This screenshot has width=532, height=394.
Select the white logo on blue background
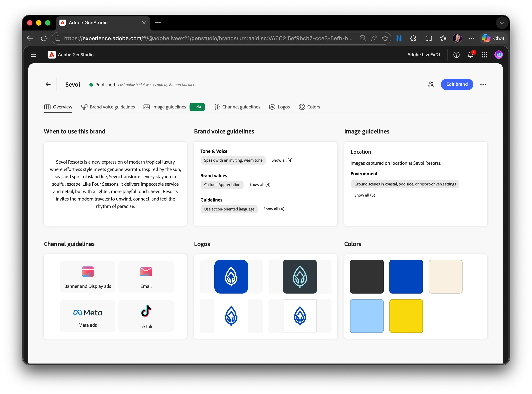[x=231, y=277]
